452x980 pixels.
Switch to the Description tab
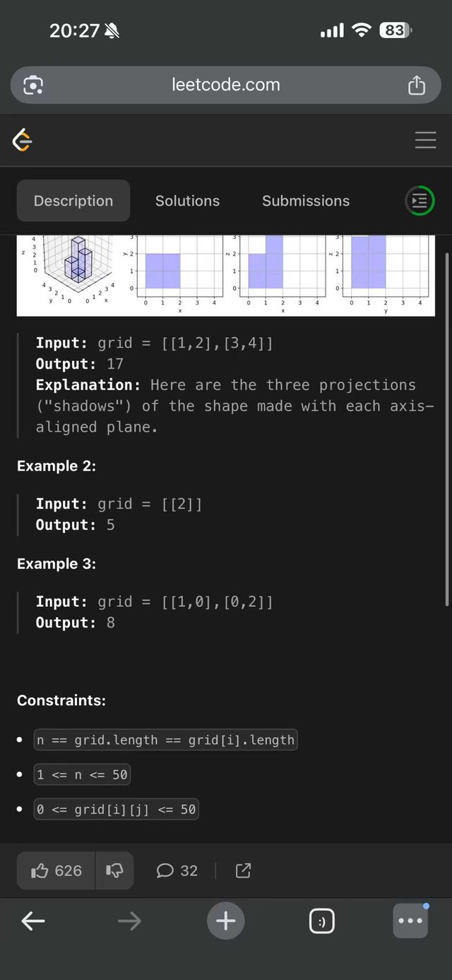pos(73,201)
